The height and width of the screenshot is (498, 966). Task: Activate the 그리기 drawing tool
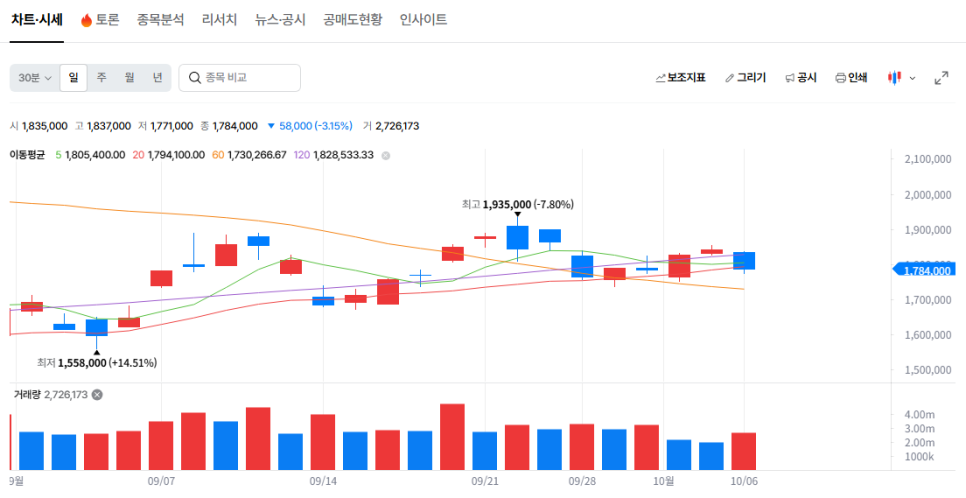[745, 78]
